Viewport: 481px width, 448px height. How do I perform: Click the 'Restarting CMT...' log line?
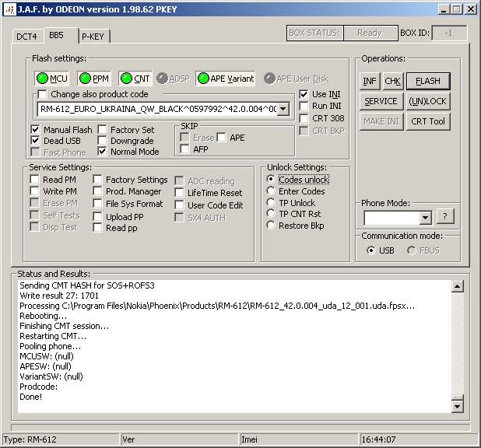coord(53,336)
